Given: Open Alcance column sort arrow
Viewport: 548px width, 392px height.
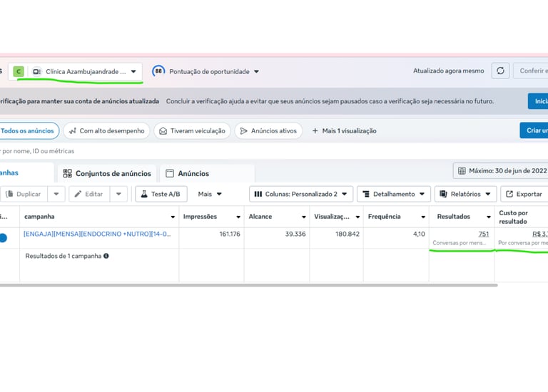Looking at the screenshot, I should [304, 217].
